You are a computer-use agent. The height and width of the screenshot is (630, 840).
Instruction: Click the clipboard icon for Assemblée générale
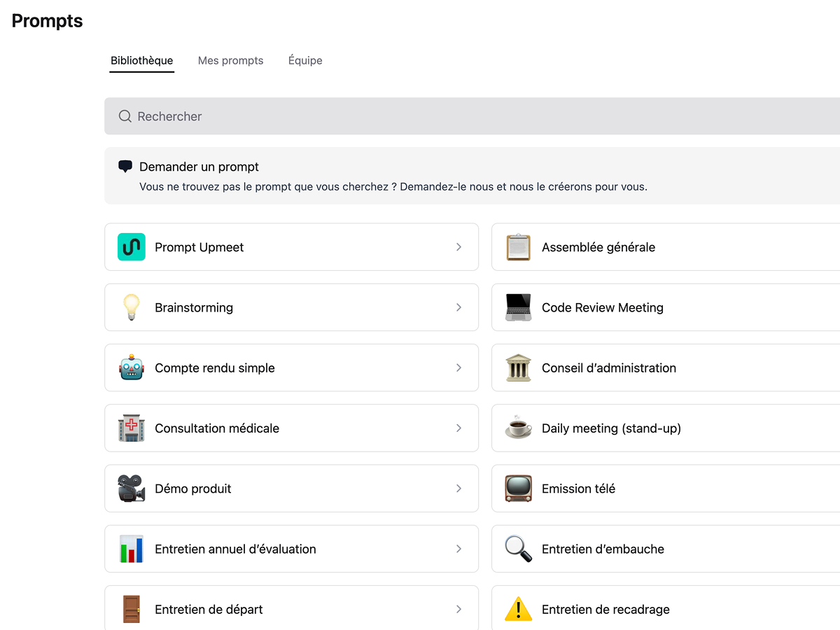(x=519, y=247)
